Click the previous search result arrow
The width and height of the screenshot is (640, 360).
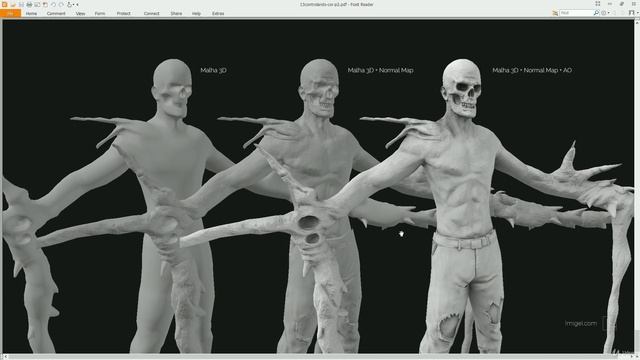tap(614, 13)
